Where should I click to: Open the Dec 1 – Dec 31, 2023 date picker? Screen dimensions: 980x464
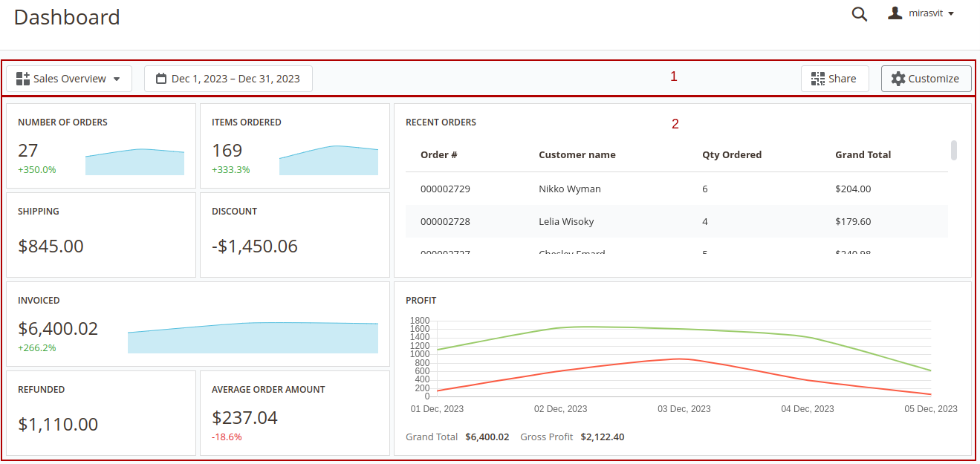tap(228, 79)
